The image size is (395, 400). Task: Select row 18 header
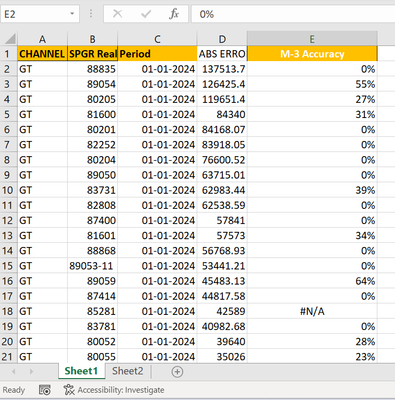(9, 311)
